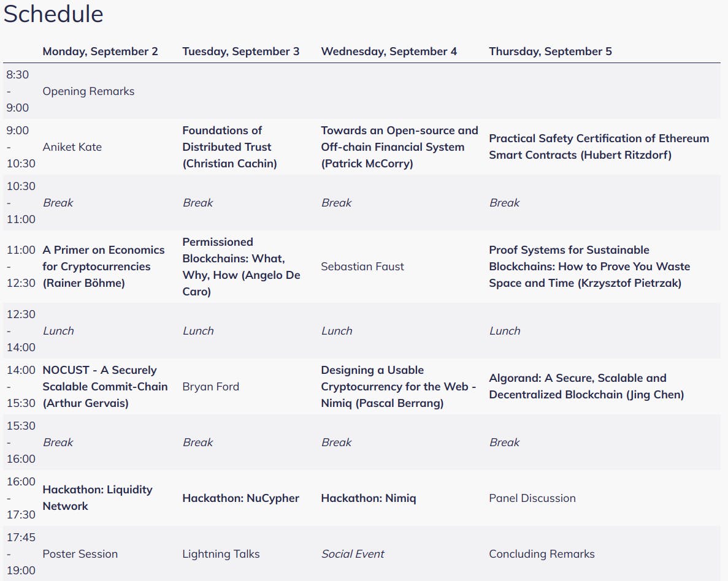Select the Lightning Talks entry
Screen dimensions: 728x581
221,553
